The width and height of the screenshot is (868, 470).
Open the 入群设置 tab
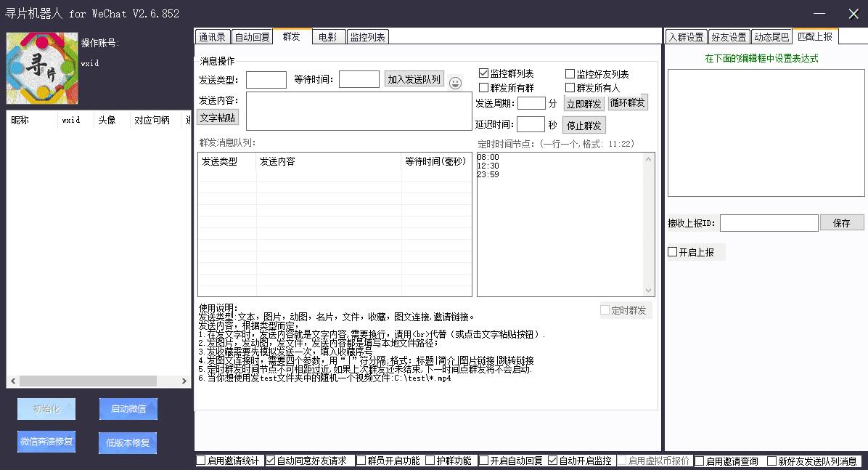tap(687, 37)
